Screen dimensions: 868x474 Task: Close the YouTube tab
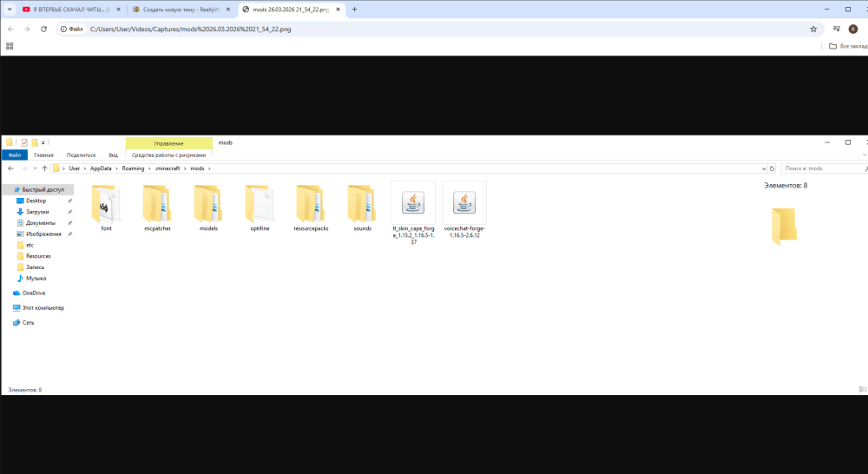click(118, 10)
